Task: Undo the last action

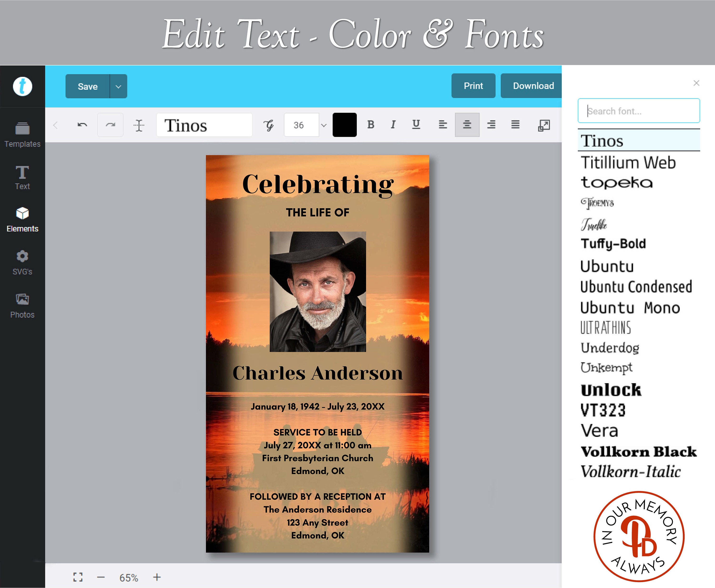Action: pyautogui.click(x=82, y=125)
